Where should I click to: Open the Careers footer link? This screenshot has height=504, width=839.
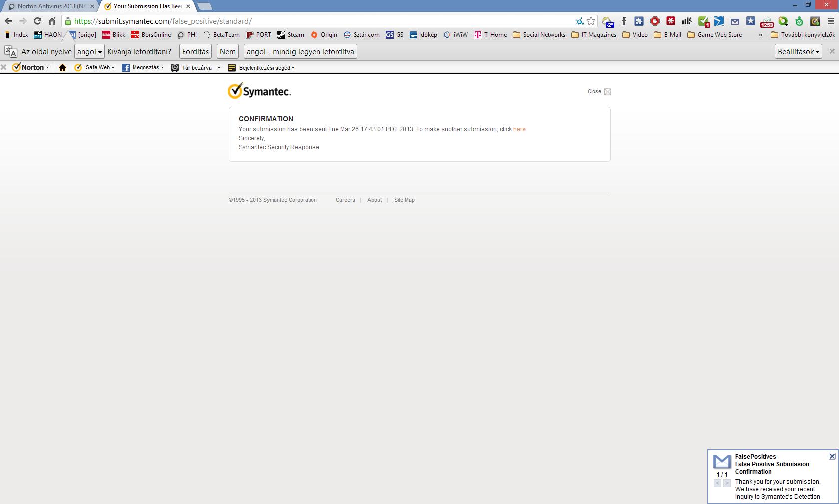tap(345, 200)
